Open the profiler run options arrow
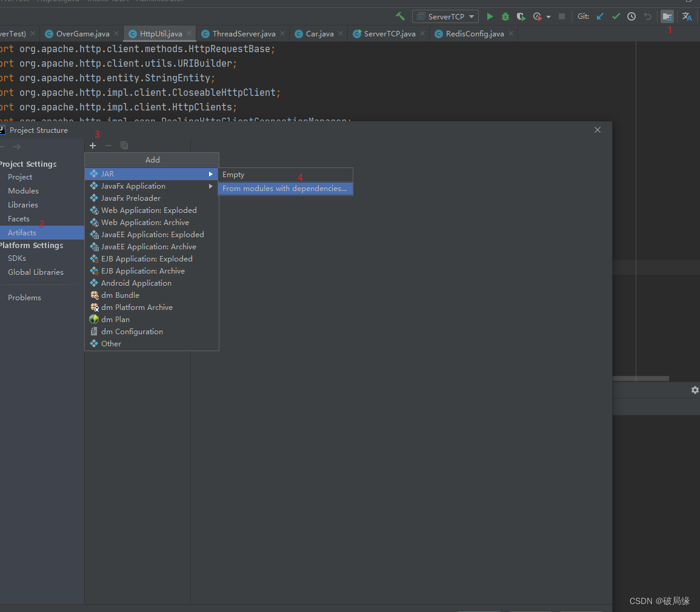The image size is (700, 612). pyautogui.click(x=548, y=17)
